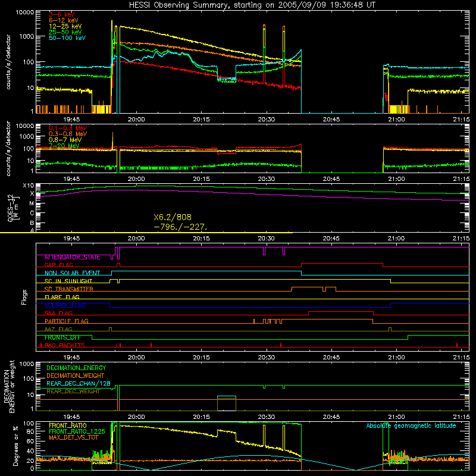Click the DECIMATION_WEIGHT legend label

pyautogui.click(x=76, y=376)
